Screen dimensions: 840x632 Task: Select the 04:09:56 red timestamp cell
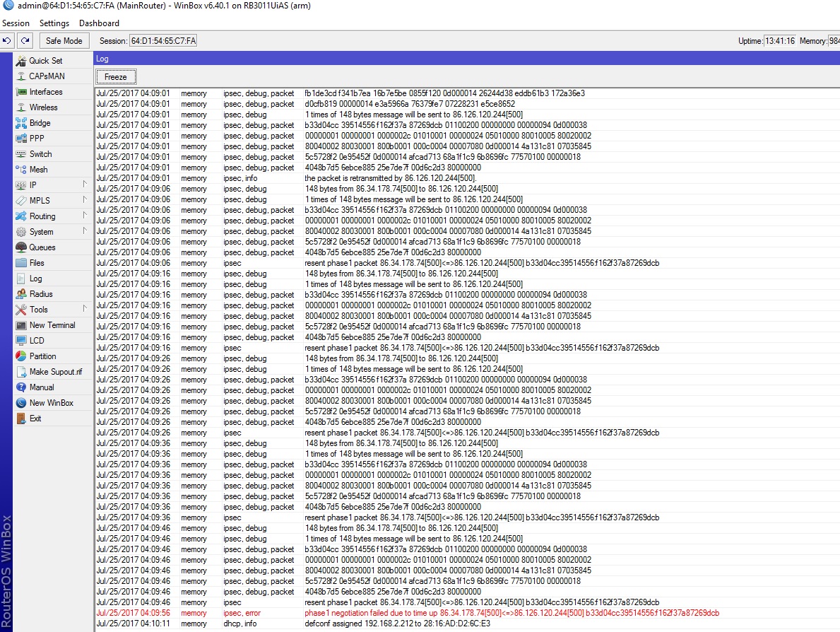point(134,613)
